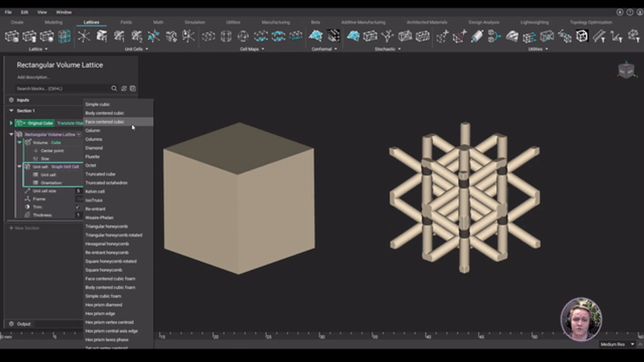Click the highlighted blue lattice icon in Lattice group
The image size is (644, 362).
point(63,37)
